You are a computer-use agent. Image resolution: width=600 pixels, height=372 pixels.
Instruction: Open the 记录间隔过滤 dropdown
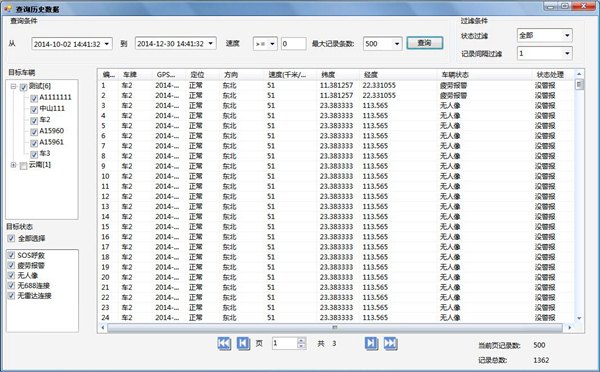567,53
